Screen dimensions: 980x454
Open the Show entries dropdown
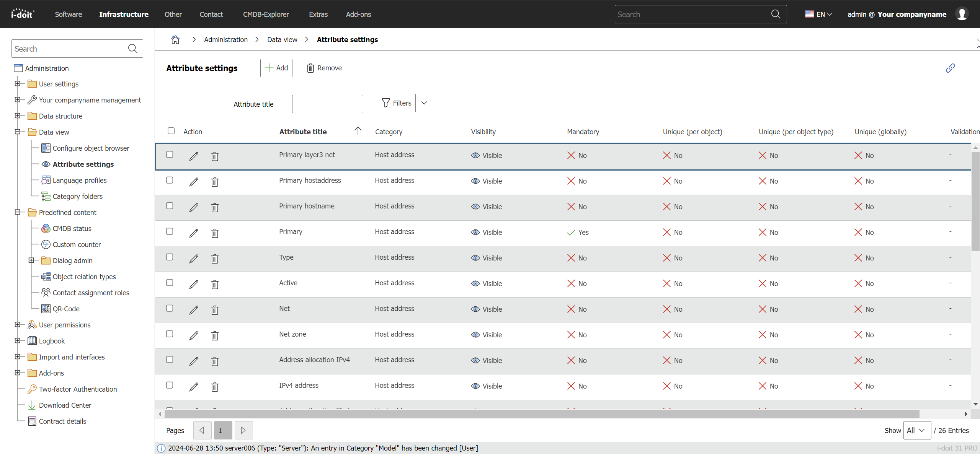coord(916,430)
